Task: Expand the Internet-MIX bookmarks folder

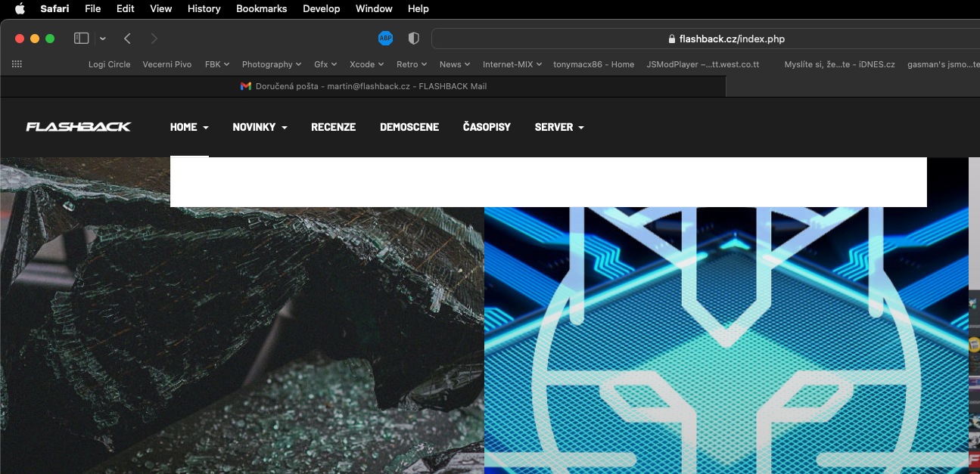Action: click(x=512, y=64)
